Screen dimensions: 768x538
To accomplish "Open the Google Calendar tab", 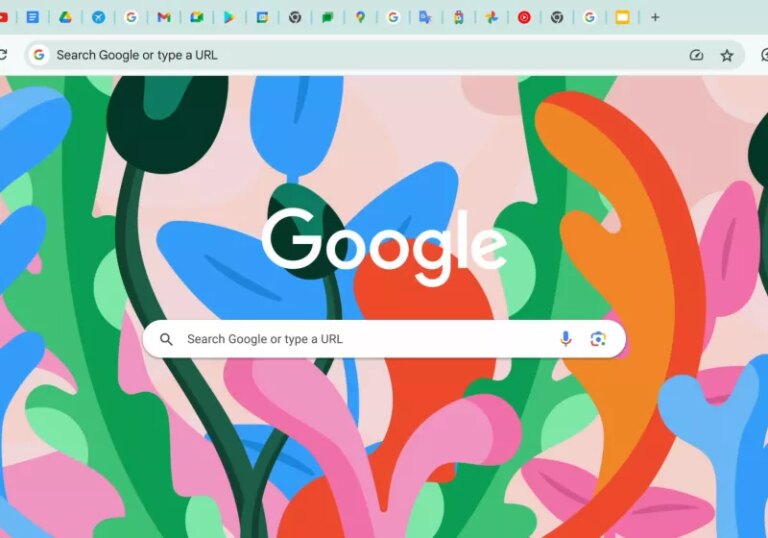I will pos(262,18).
